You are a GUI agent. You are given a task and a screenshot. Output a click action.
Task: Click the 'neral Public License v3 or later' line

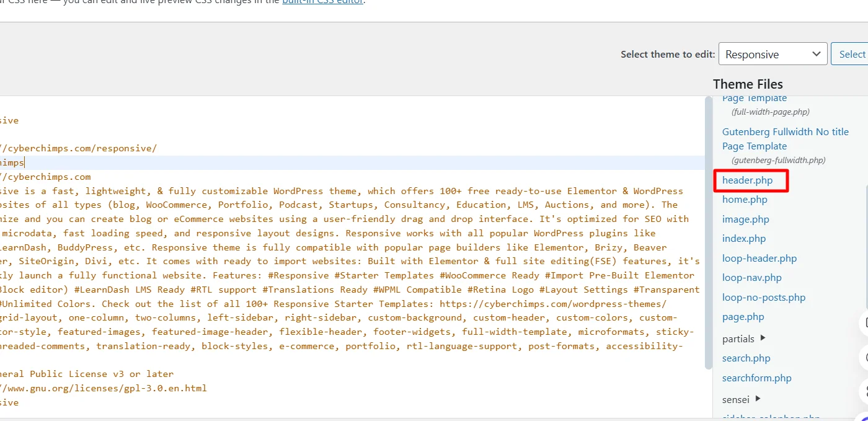pos(87,374)
